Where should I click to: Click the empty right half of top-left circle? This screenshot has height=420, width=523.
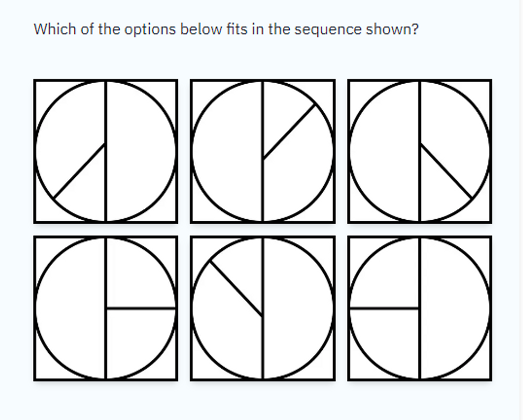pyautogui.click(x=140, y=151)
